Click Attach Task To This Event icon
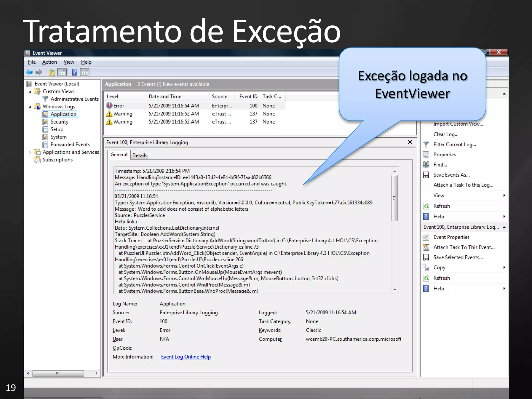Viewport: 532px width, 399px height. tap(426, 247)
